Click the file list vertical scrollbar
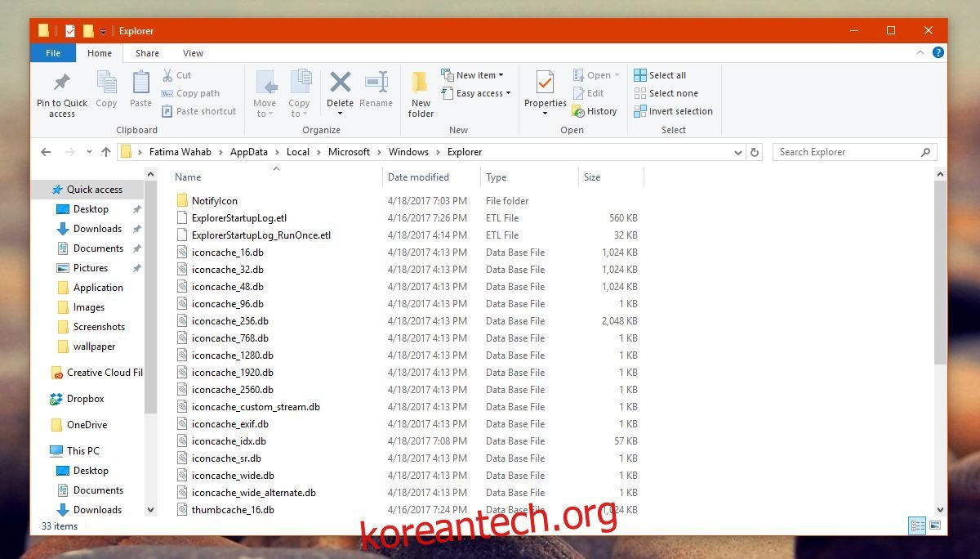Image resolution: width=980 pixels, height=559 pixels. click(x=941, y=271)
